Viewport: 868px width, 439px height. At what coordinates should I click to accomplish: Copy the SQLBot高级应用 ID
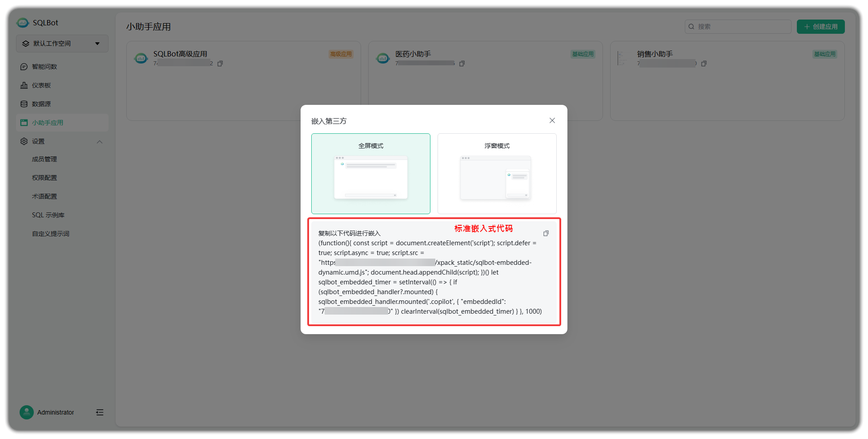(220, 63)
